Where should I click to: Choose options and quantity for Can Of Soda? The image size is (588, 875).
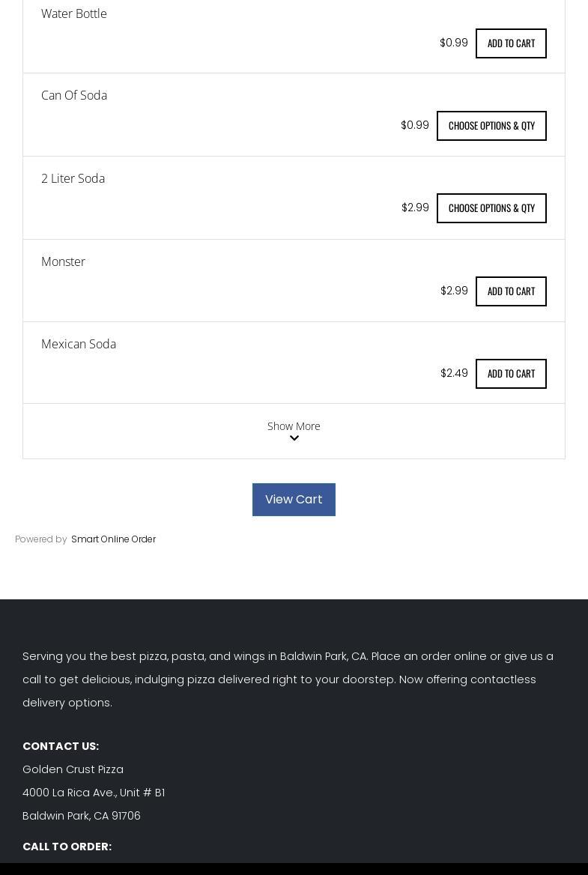coord(491,126)
